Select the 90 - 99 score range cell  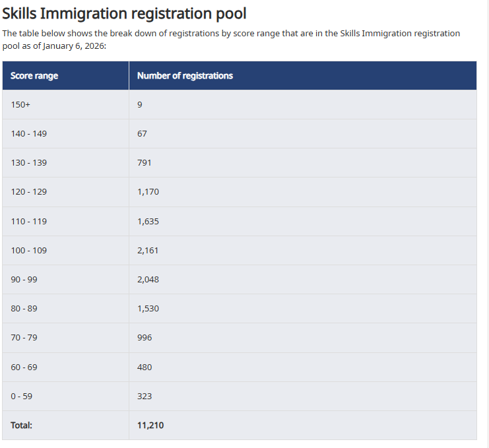click(x=24, y=279)
